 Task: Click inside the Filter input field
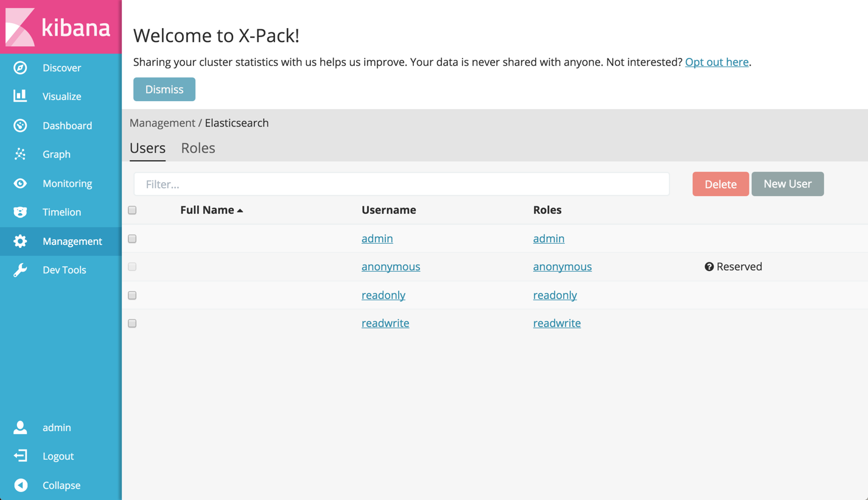tap(402, 183)
